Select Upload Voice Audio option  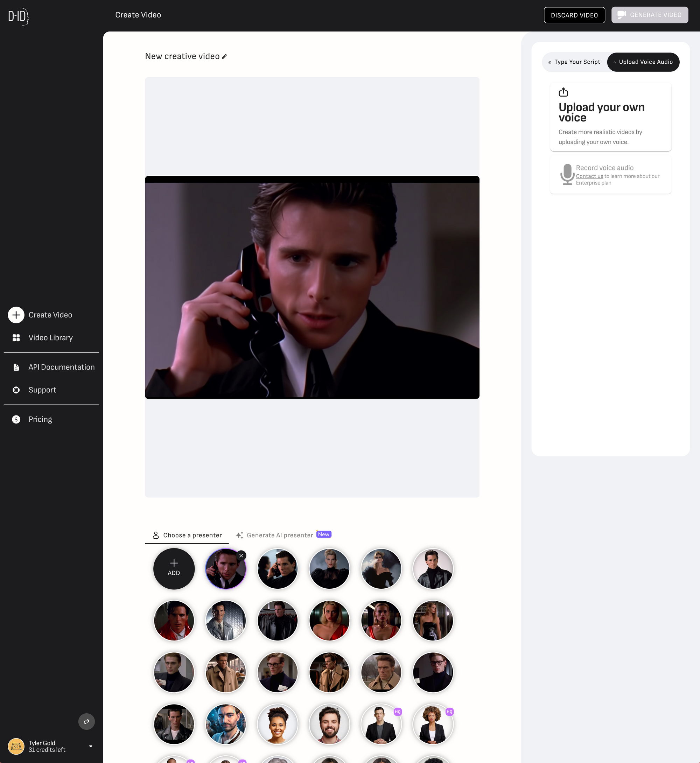click(x=643, y=62)
